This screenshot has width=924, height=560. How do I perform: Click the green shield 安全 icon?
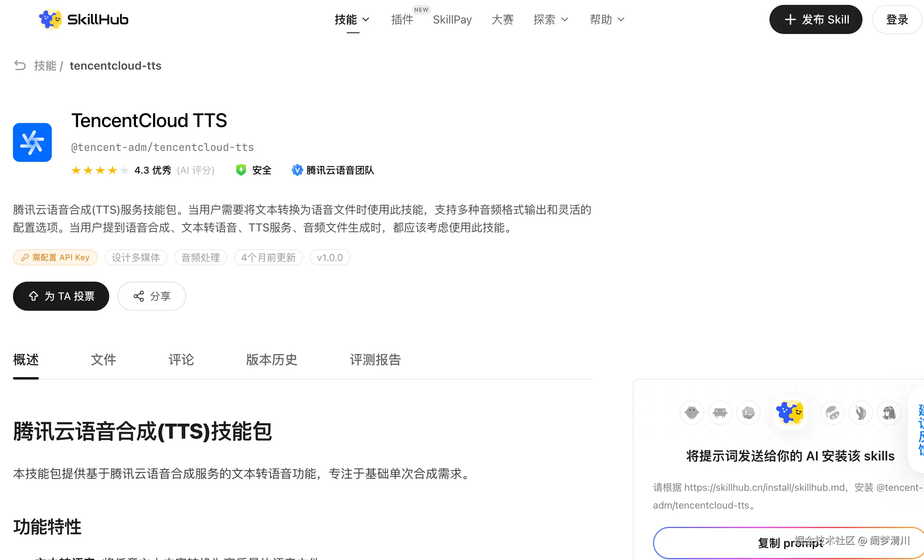(x=241, y=170)
